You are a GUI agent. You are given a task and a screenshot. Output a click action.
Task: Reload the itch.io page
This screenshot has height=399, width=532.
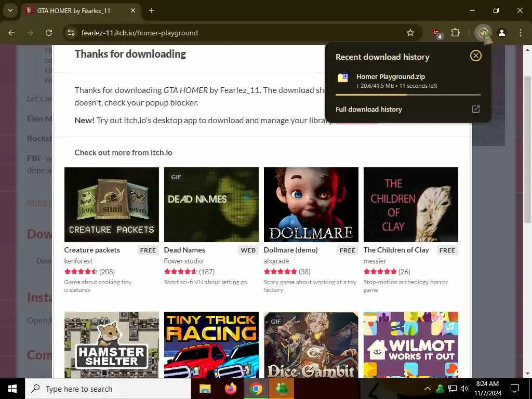coord(49,33)
